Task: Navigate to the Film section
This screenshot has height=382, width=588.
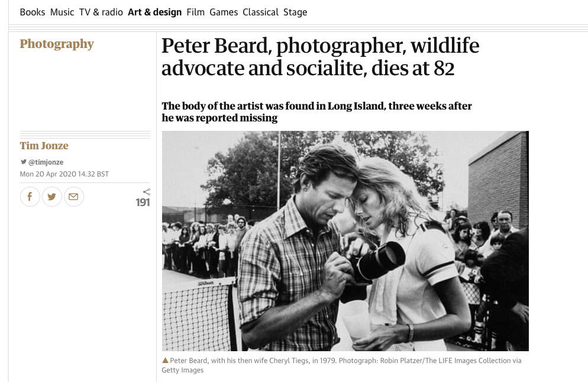Action: [195, 12]
